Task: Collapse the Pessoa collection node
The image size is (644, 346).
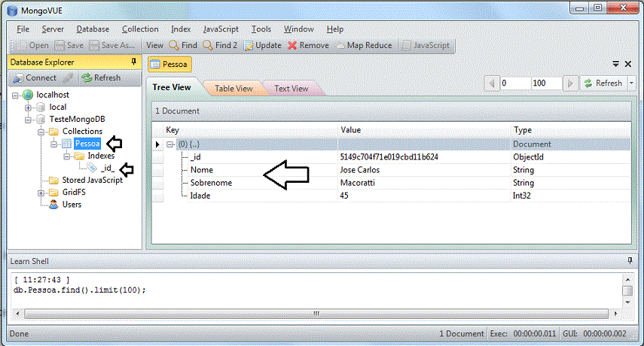Action: pyautogui.click(x=53, y=144)
